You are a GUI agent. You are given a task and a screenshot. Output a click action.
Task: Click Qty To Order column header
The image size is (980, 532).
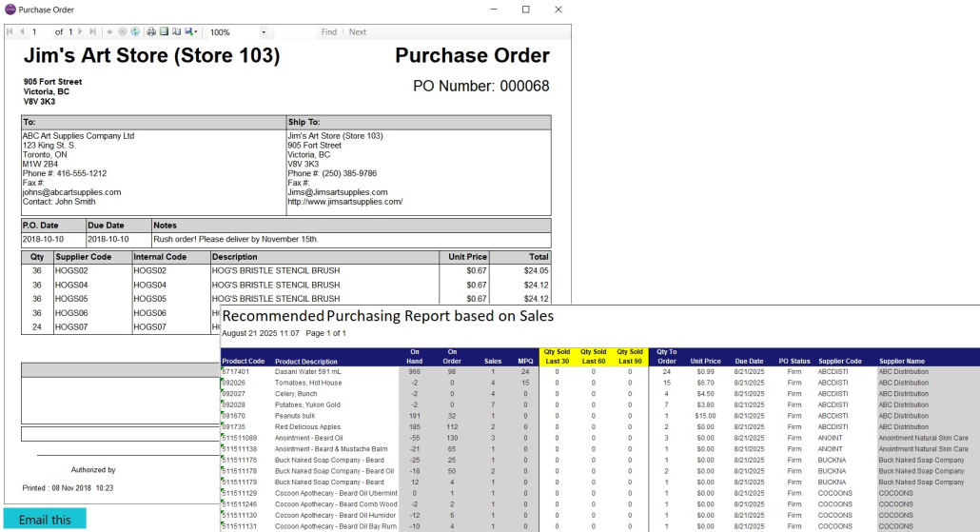667,356
